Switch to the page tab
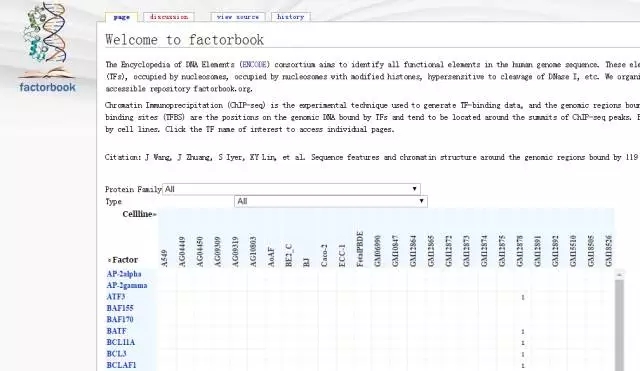 click(122, 17)
